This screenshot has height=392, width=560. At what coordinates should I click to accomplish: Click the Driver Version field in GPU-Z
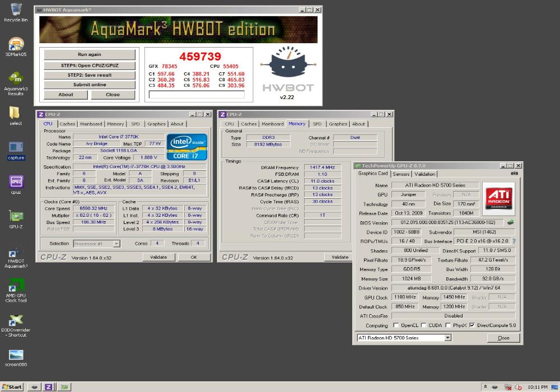pos(454,288)
